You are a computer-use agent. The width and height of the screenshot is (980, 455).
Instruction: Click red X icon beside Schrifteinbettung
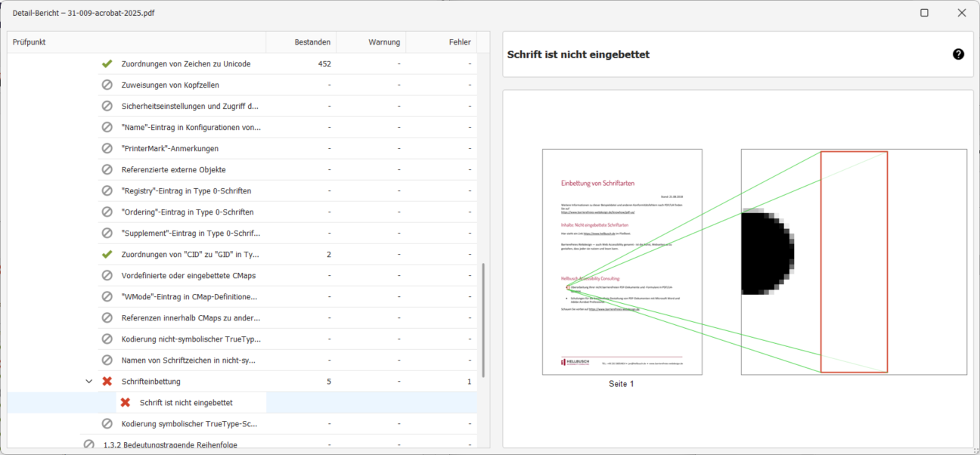point(107,381)
